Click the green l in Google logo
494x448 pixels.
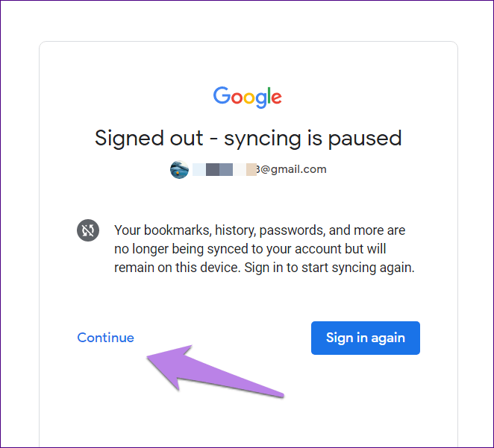tap(266, 96)
